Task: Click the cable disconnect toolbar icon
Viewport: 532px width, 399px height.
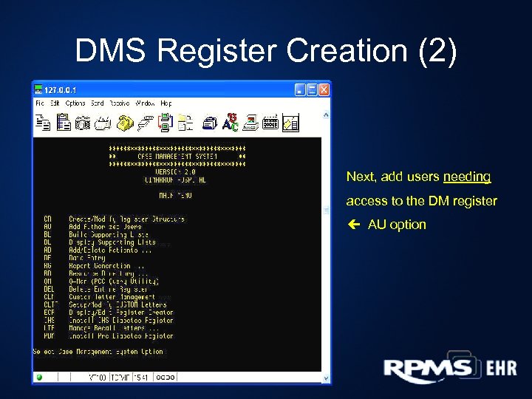Action: pos(146,123)
